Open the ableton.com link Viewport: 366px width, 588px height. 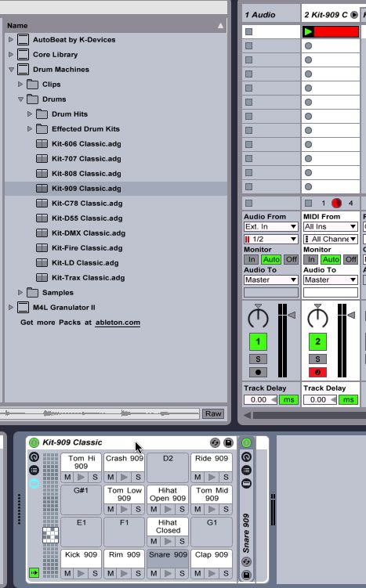tap(118, 323)
